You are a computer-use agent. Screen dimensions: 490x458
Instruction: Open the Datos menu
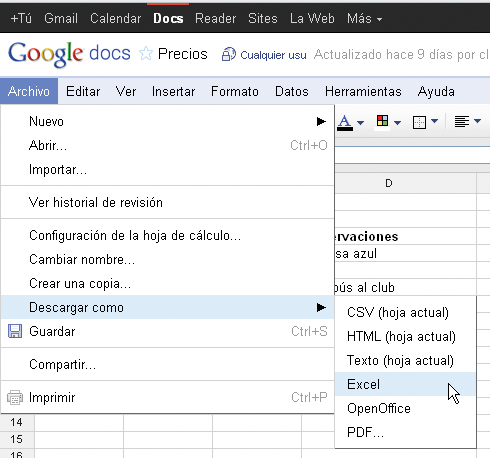pos(292,91)
